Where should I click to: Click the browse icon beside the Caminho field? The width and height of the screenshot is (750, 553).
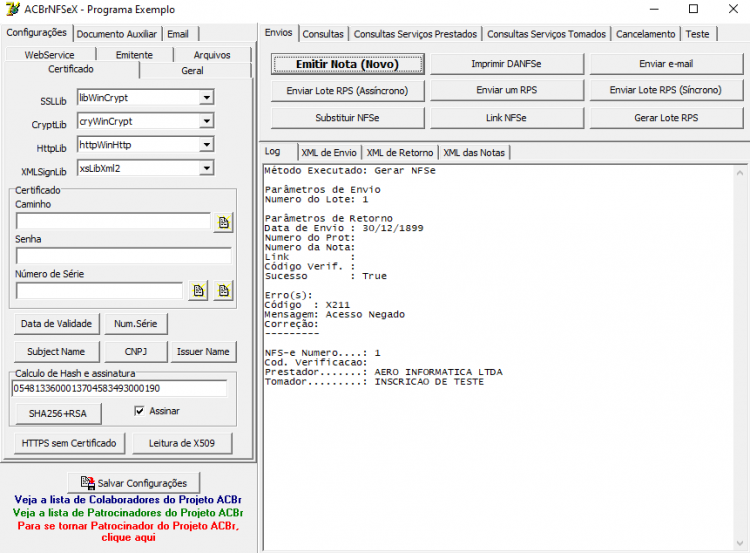tap(223, 223)
